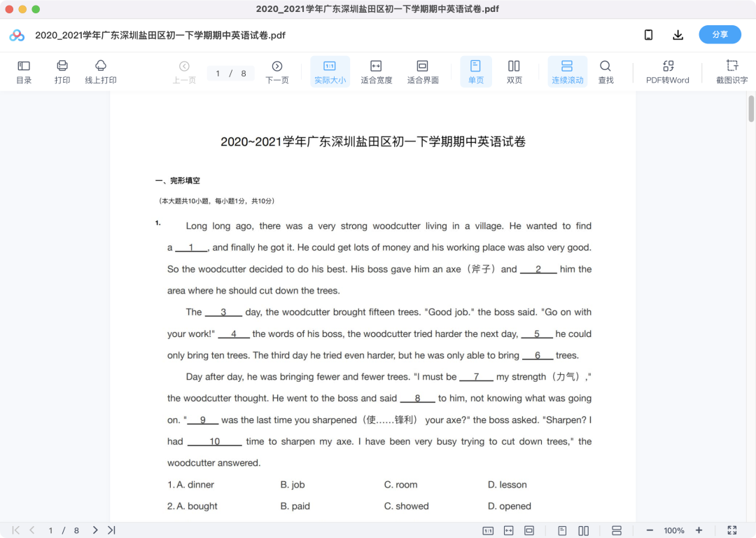
Task: Switch to 双页 double page mode
Action: [514, 72]
